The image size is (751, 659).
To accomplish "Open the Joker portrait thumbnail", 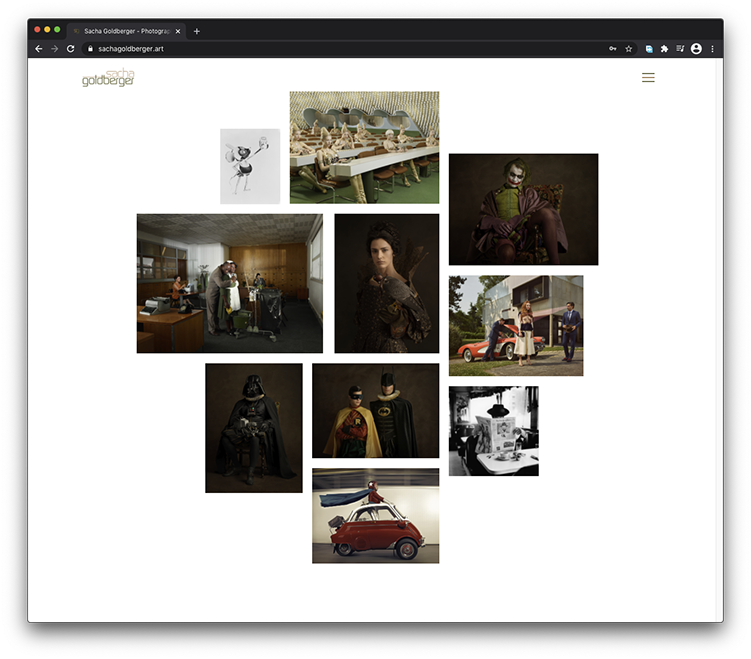I will pos(523,209).
